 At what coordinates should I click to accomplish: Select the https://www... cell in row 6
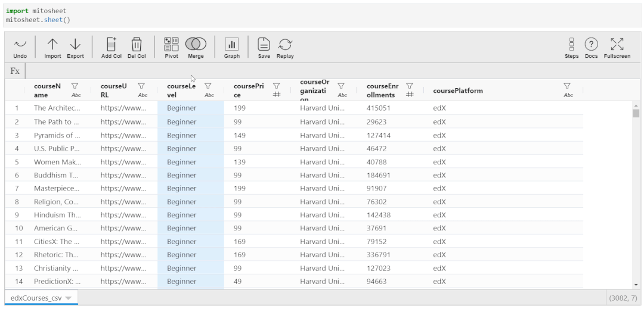(124, 175)
